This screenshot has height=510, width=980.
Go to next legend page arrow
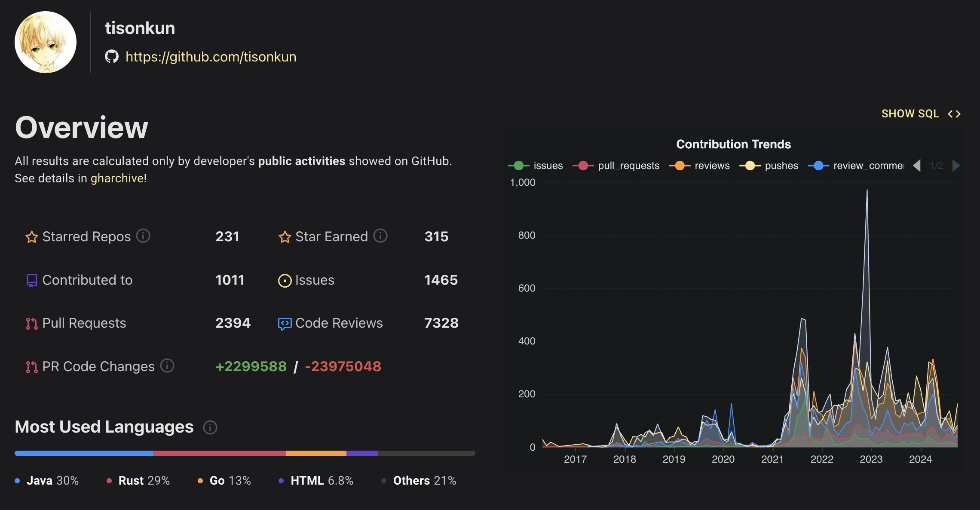[956, 166]
